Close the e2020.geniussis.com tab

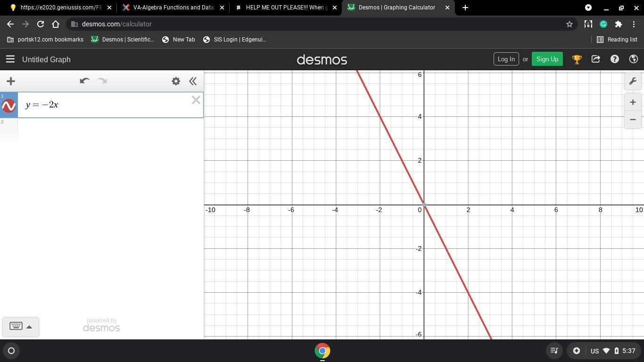click(x=109, y=8)
